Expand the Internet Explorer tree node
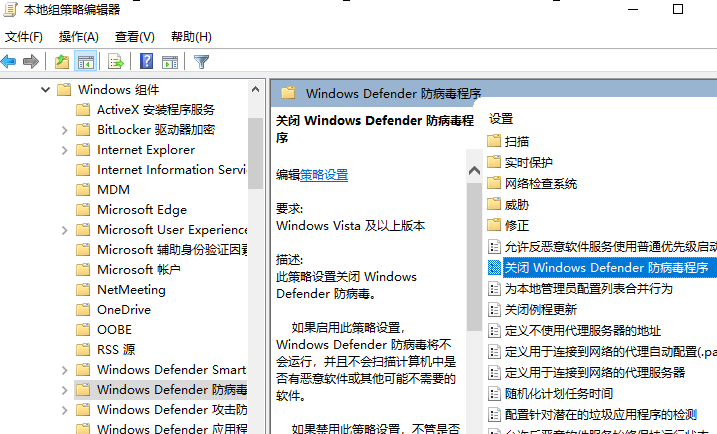 [x=64, y=150]
